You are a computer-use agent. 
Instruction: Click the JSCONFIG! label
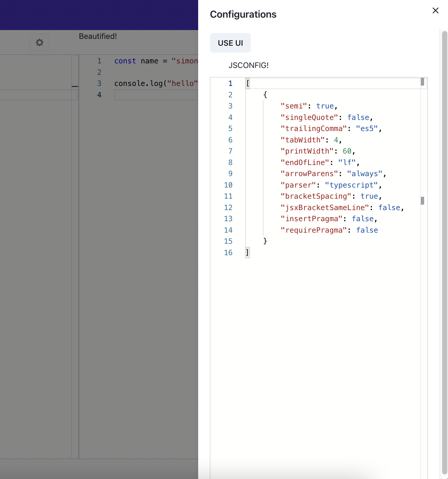pos(249,65)
